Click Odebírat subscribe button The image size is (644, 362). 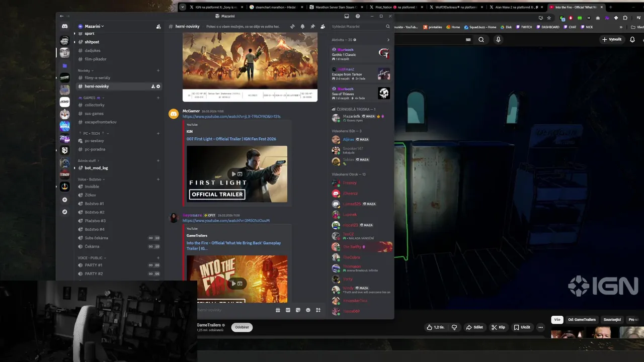point(242,327)
